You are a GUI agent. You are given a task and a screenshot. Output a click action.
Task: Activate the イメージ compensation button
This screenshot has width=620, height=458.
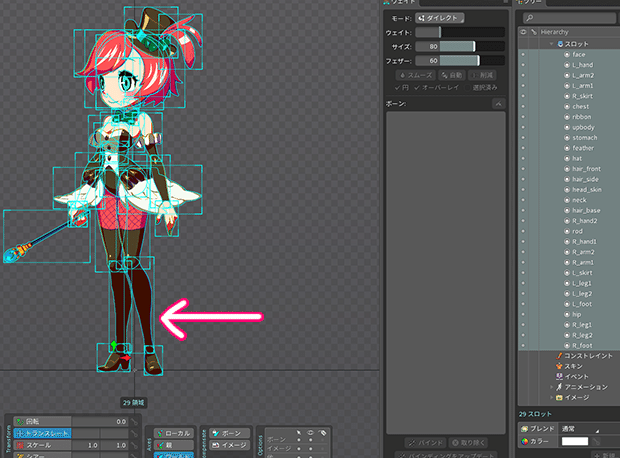[x=230, y=445]
